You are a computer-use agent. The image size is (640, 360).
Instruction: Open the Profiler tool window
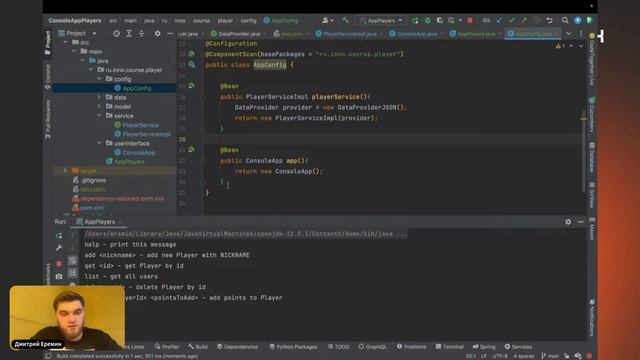click(x=167, y=347)
